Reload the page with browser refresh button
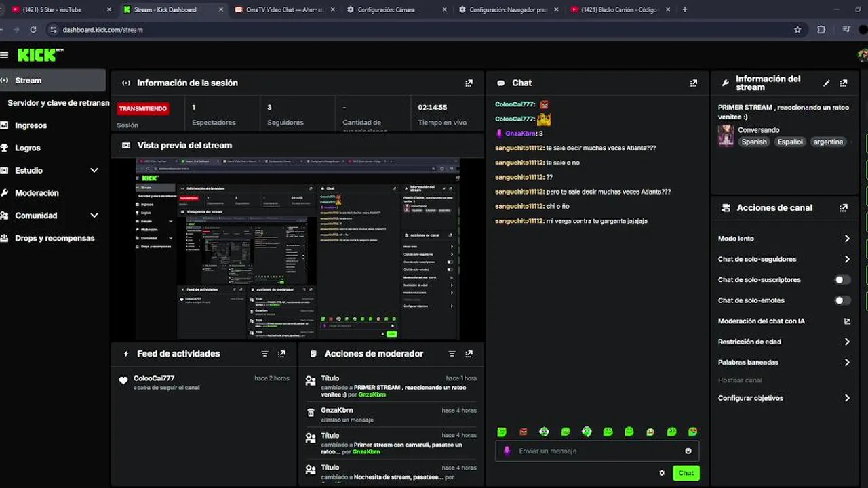868x488 pixels. click(x=33, y=30)
